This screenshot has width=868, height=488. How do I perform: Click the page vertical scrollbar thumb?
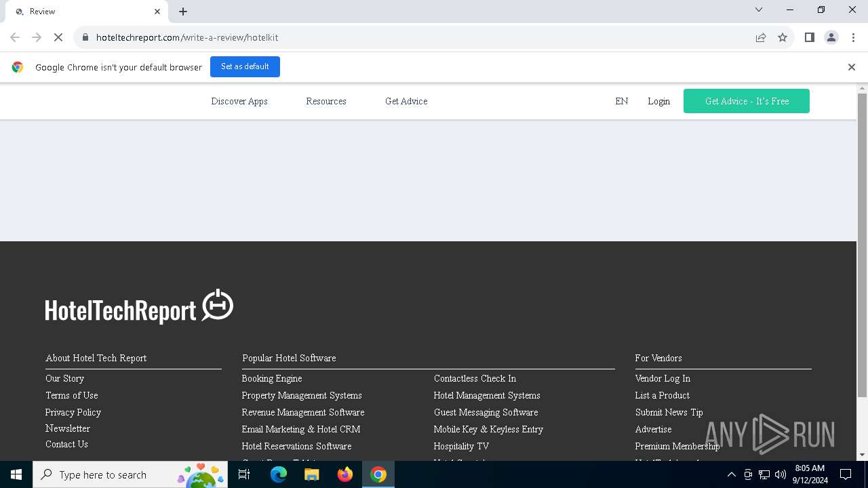[862, 245]
